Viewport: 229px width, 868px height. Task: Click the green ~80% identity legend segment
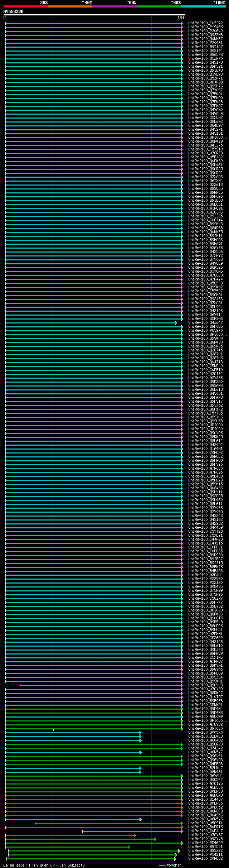(x=159, y=6)
